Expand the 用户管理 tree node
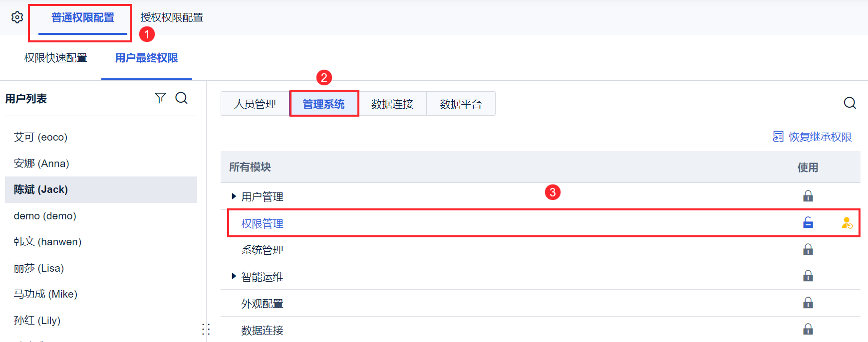This screenshot has height=342, width=868. tap(234, 196)
